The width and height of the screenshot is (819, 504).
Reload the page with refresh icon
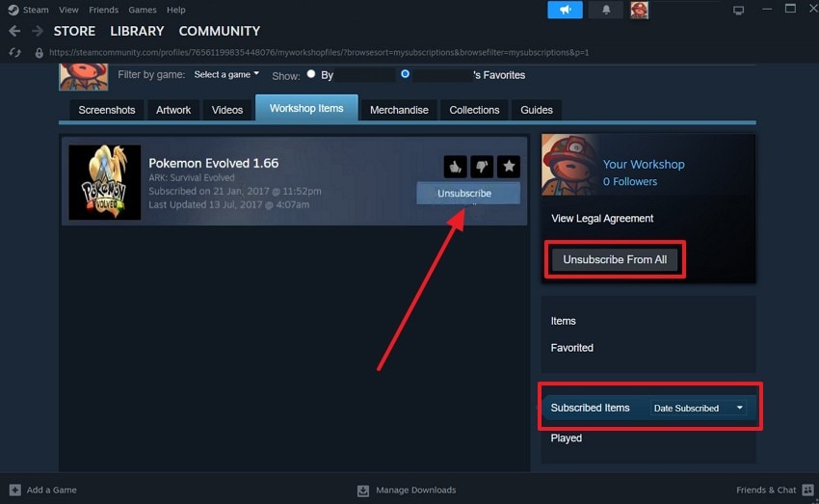coord(14,52)
